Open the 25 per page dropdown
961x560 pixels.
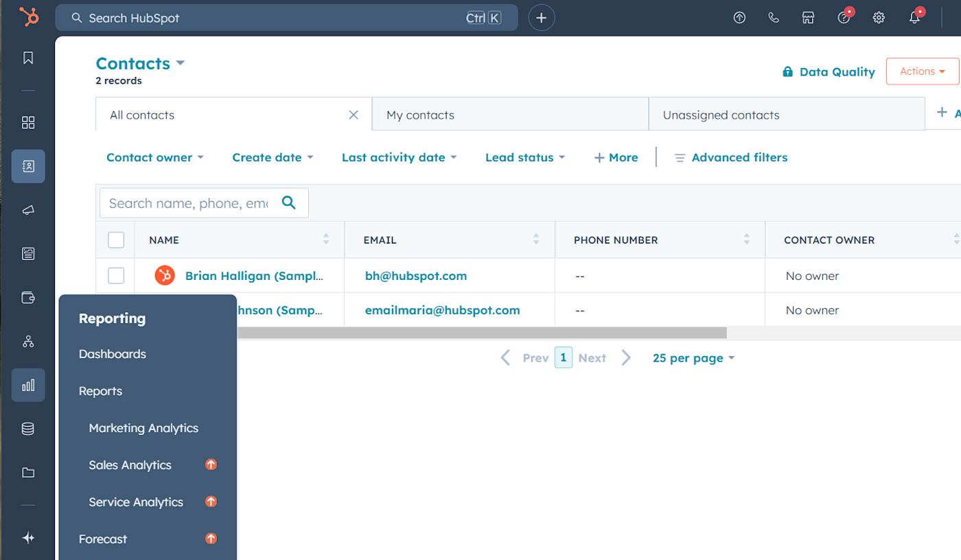coord(693,358)
